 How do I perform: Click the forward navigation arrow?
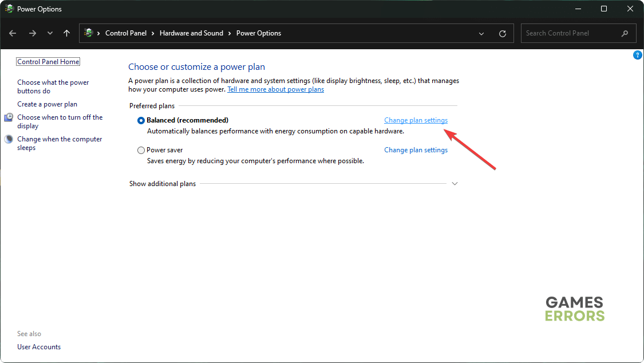pyautogui.click(x=33, y=33)
